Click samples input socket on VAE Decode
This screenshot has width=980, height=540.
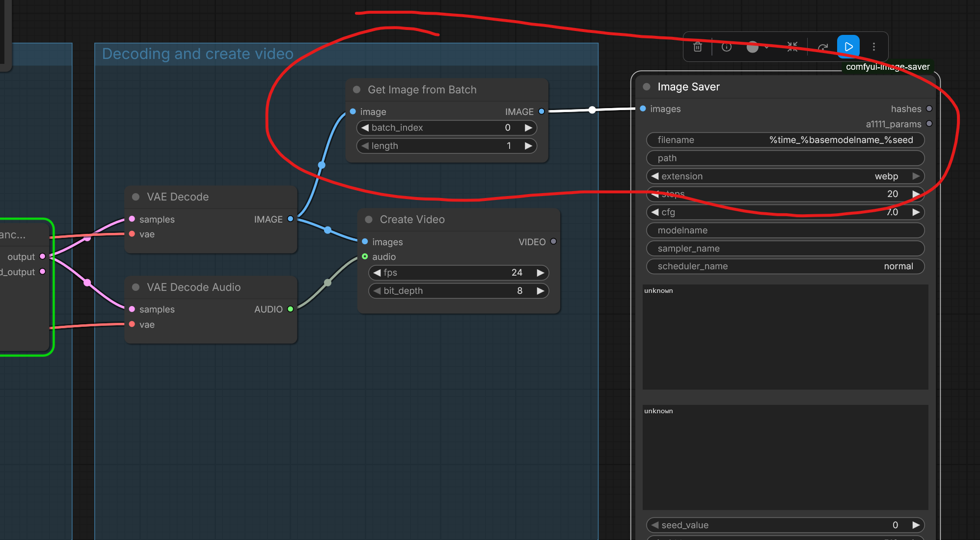(132, 219)
